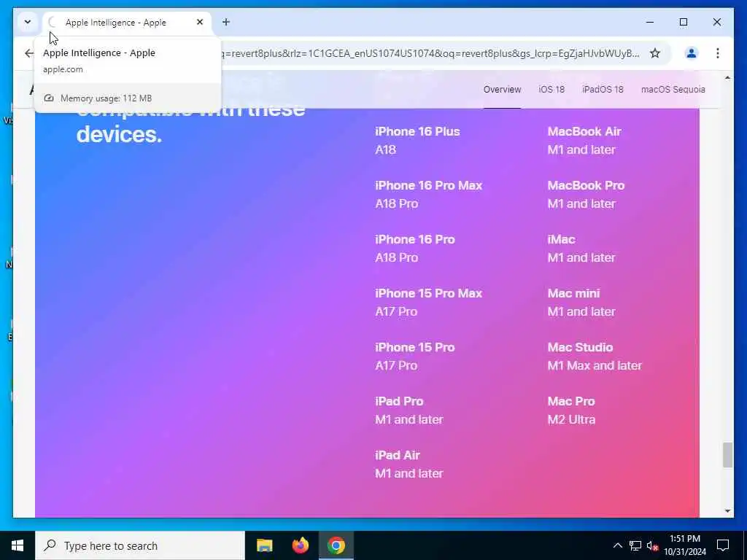The width and height of the screenshot is (747, 560).
Task: Click the M2 Ultra chip text
Action: point(571,419)
